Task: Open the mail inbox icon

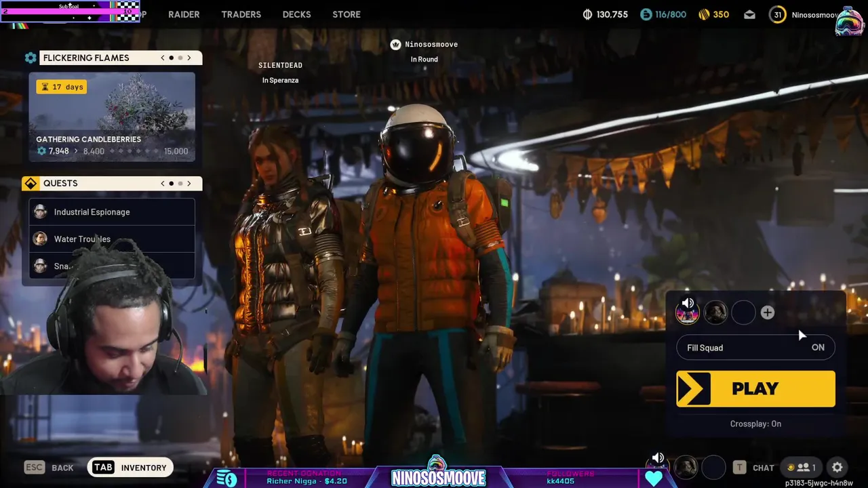Action: tap(749, 14)
